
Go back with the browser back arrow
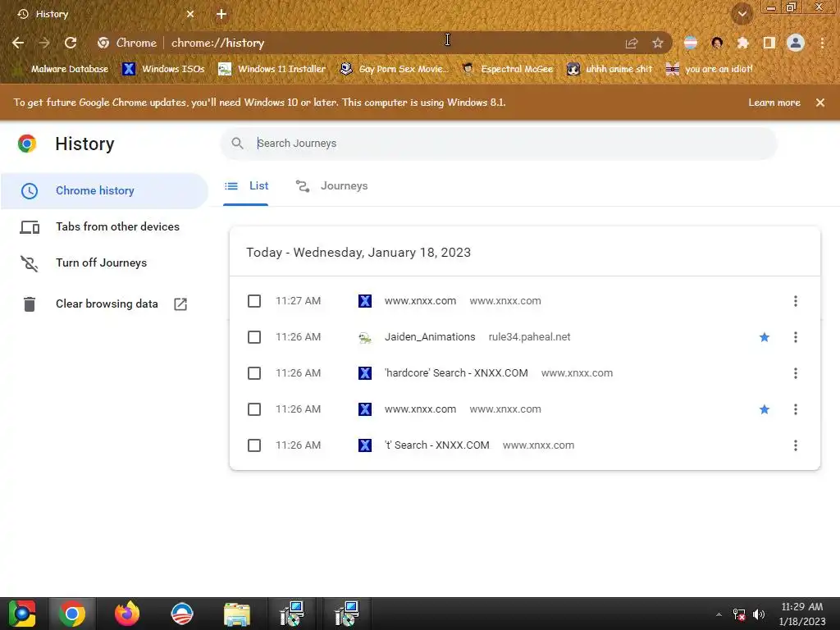18,43
